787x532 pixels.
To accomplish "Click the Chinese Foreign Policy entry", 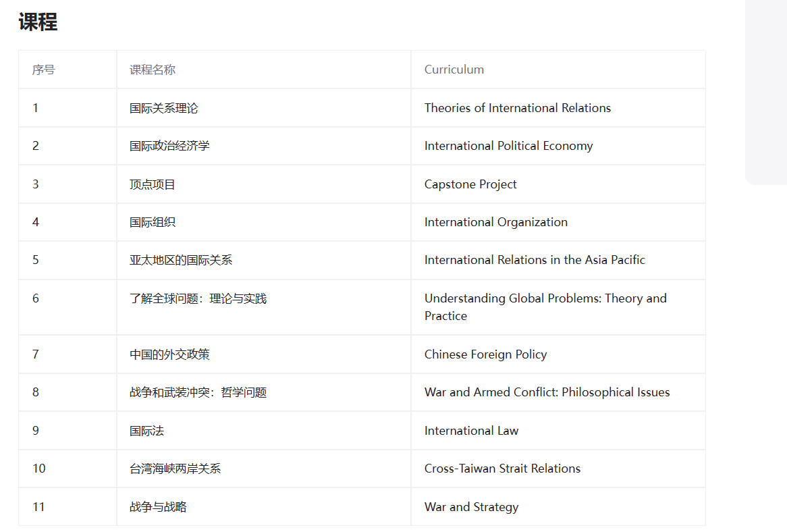I will 485,354.
